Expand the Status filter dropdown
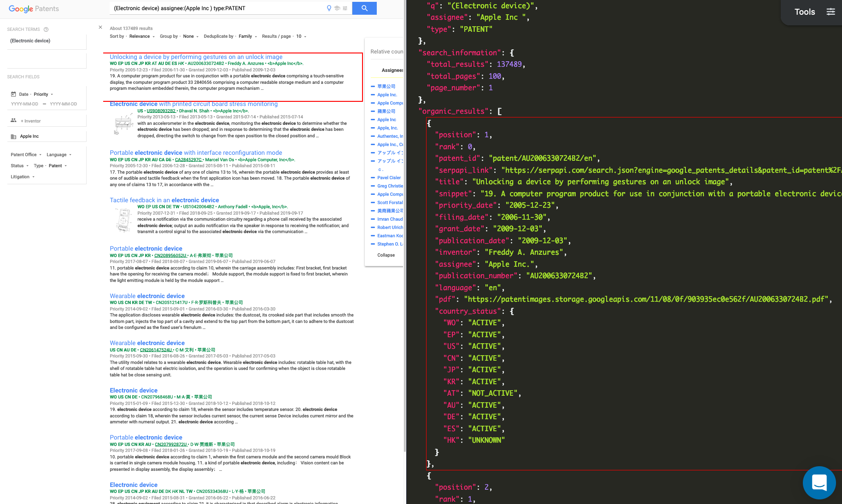 20,166
